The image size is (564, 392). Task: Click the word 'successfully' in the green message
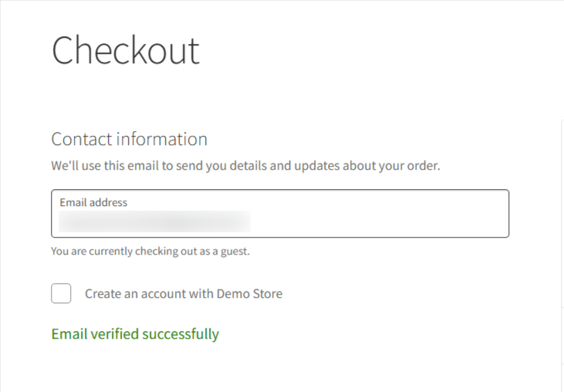(x=181, y=334)
